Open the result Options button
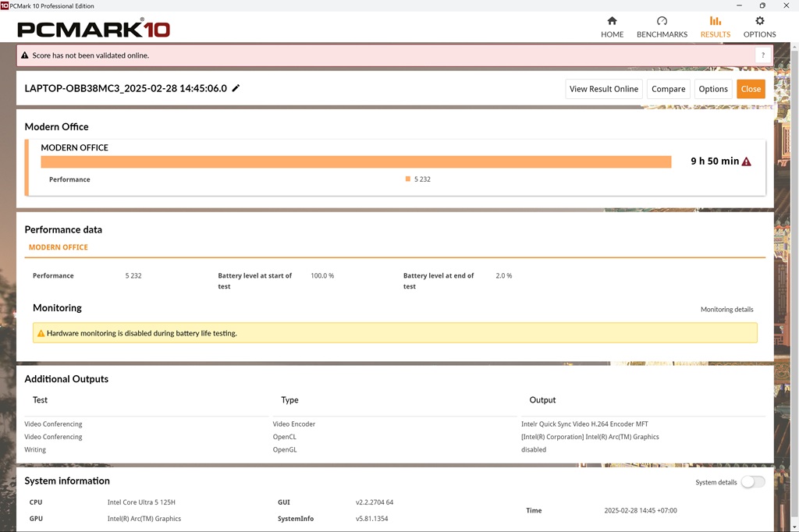 point(713,89)
